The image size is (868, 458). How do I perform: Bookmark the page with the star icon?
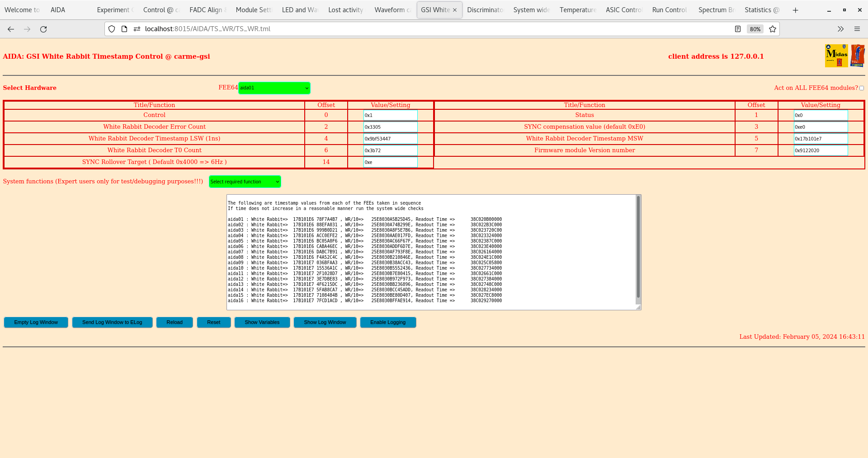(x=773, y=29)
